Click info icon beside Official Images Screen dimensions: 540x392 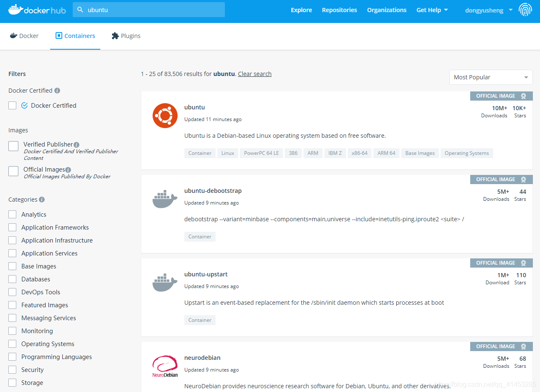pos(68,170)
